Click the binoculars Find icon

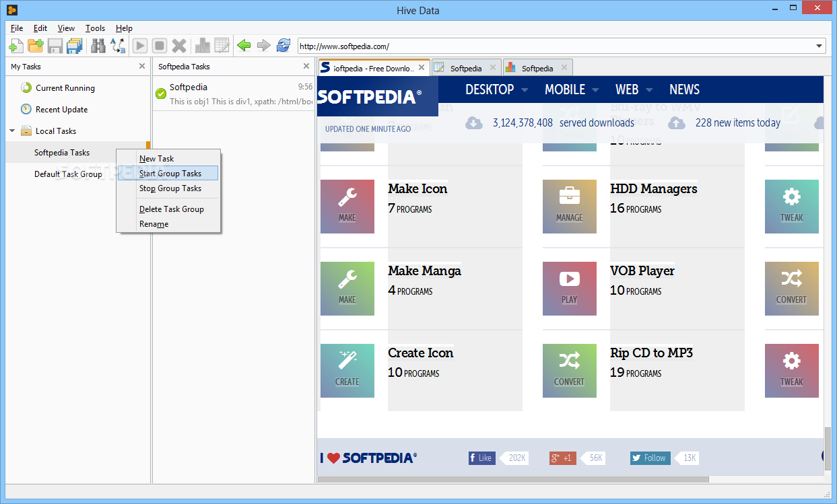coord(98,46)
